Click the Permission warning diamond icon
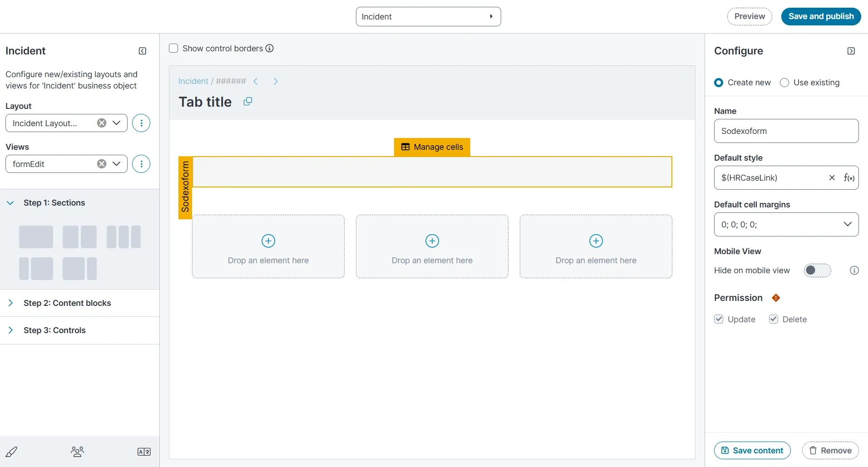868x467 pixels. (x=776, y=298)
